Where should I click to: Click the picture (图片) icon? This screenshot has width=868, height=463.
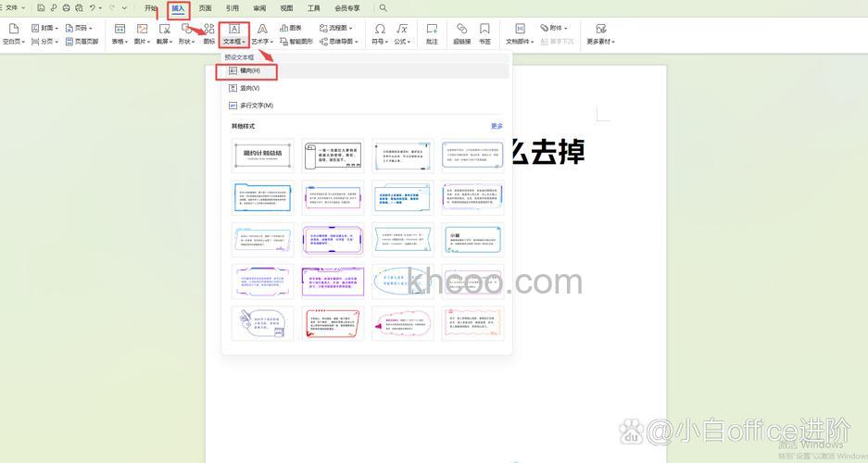[143, 29]
